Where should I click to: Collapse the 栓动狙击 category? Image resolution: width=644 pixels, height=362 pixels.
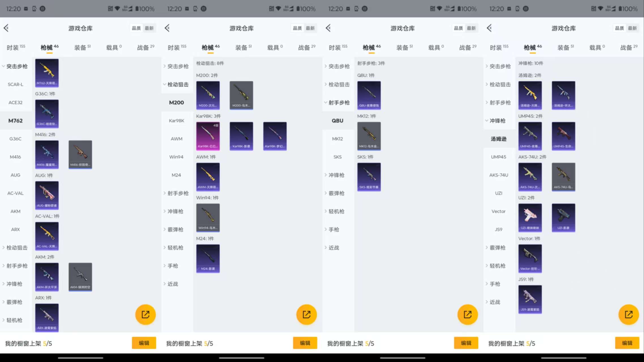pos(177,84)
